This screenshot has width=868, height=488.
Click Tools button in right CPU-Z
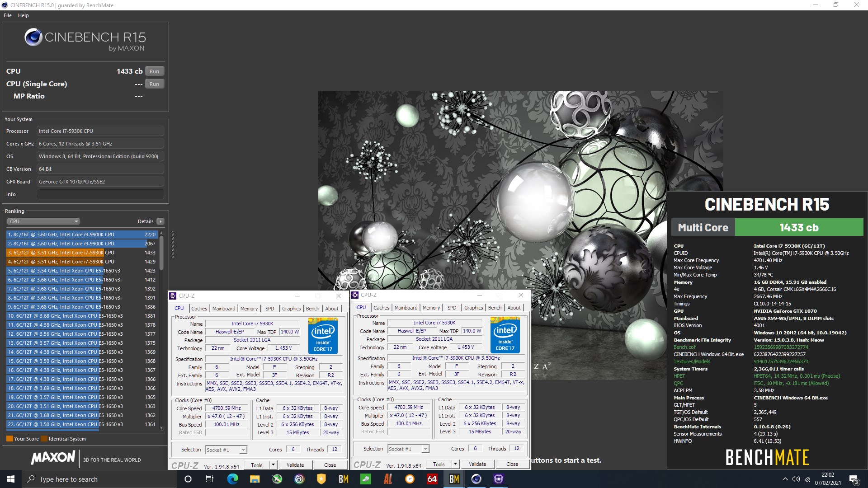(x=439, y=464)
